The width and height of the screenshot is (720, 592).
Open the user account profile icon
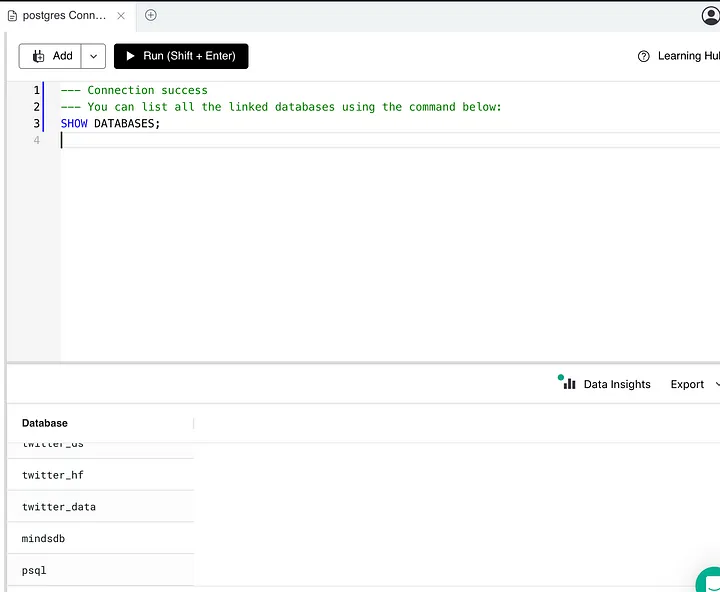coord(710,16)
